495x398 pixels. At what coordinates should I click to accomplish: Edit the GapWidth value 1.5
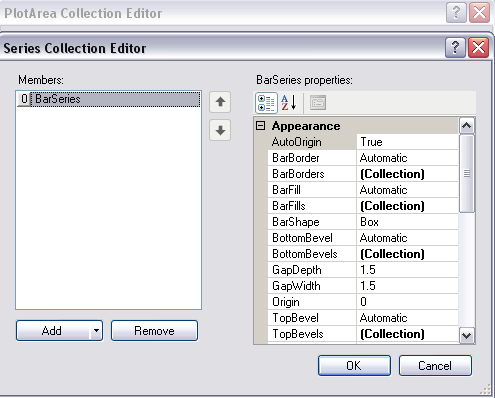408,286
